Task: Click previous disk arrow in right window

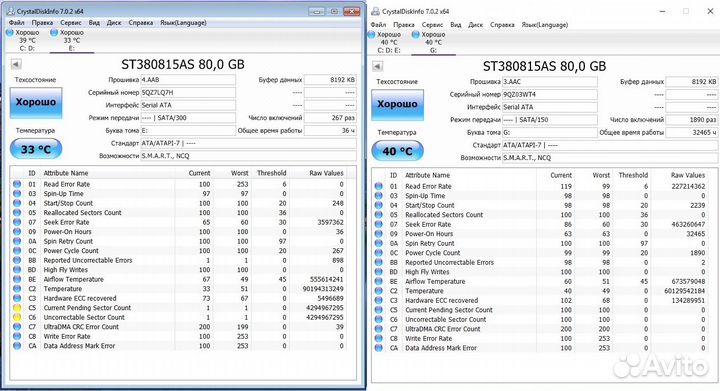Action: 377,66
